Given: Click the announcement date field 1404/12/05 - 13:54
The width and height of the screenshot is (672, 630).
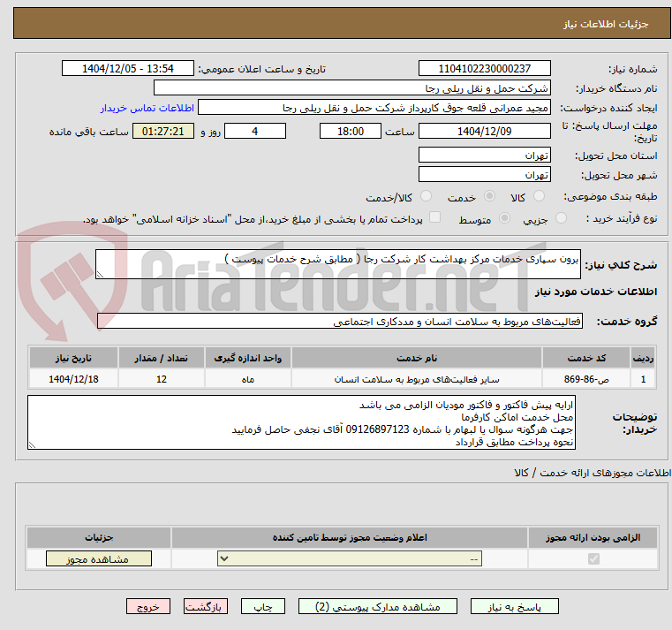Looking at the screenshot, I should [128, 69].
